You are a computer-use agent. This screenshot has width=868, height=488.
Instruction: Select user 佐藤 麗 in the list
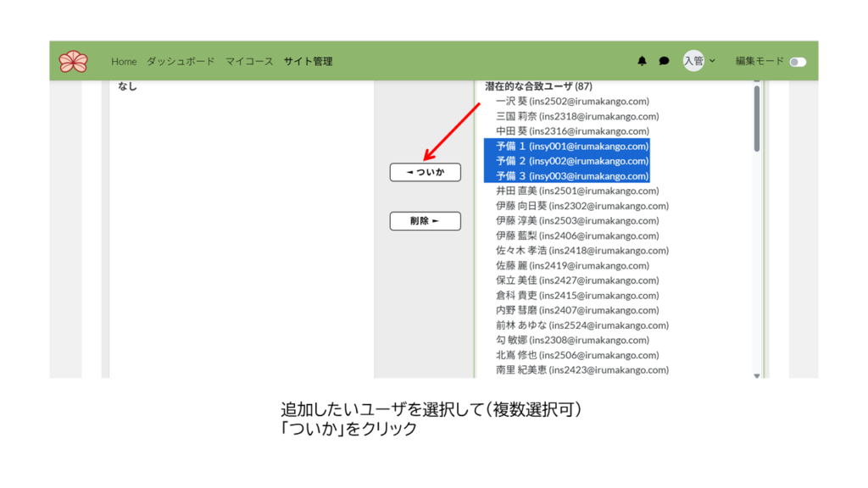tap(577, 265)
